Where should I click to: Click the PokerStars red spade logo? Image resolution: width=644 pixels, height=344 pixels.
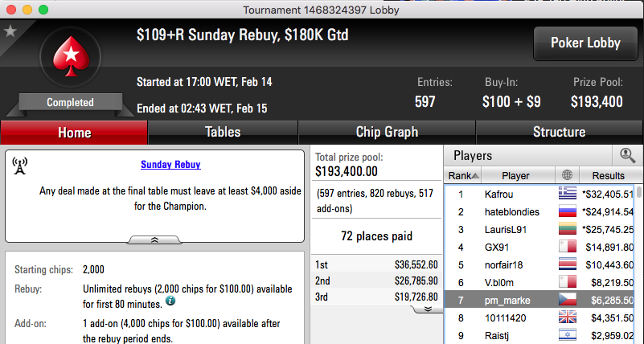point(71,56)
